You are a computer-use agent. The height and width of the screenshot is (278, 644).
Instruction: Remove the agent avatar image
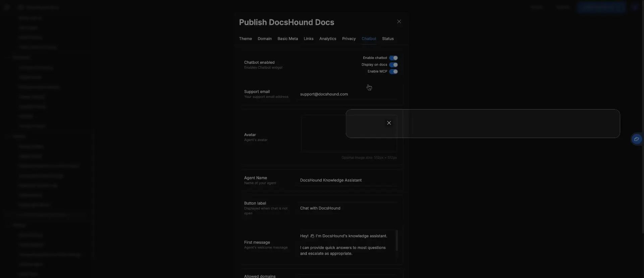(x=389, y=123)
